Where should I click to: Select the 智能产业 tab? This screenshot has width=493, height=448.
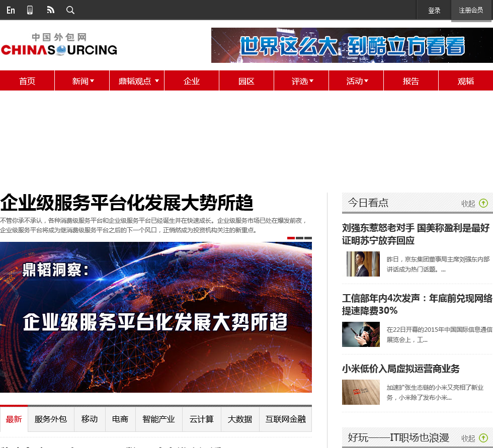[158, 419]
